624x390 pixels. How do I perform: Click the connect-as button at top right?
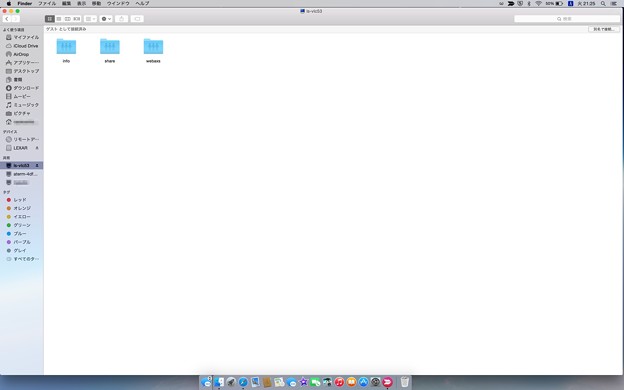(x=604, y=29)
